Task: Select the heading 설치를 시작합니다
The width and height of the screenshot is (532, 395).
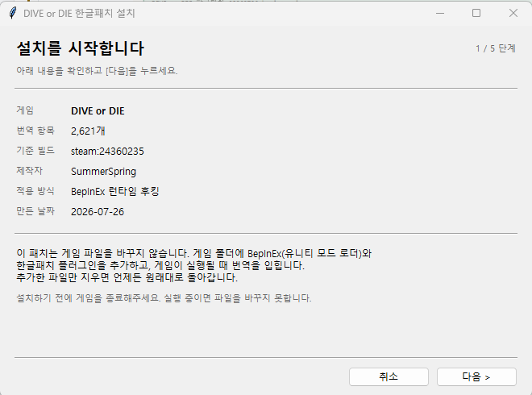Action: click(81, 48)
